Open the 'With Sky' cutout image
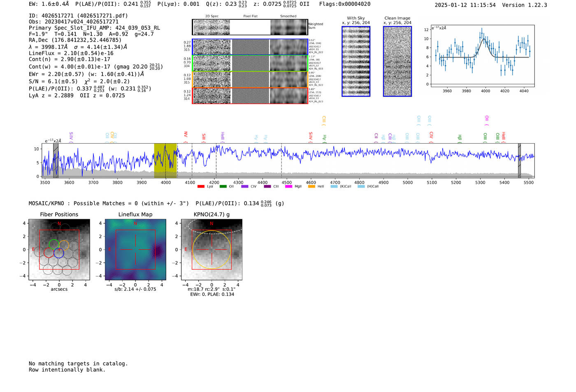 point(356,61)
